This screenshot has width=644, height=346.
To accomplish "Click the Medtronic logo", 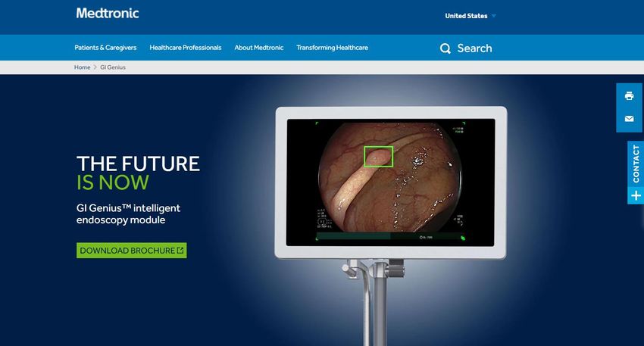I will click(108, 13).
